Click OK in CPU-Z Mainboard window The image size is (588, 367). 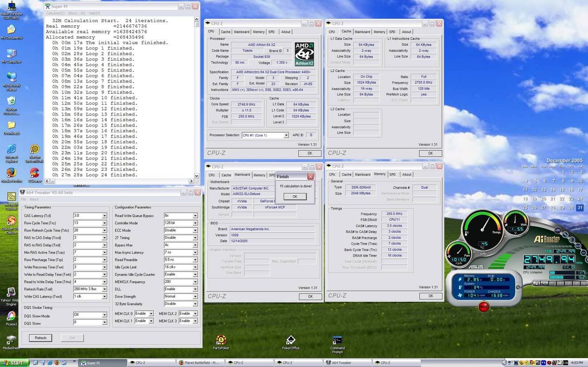click(x=310, y=296)
